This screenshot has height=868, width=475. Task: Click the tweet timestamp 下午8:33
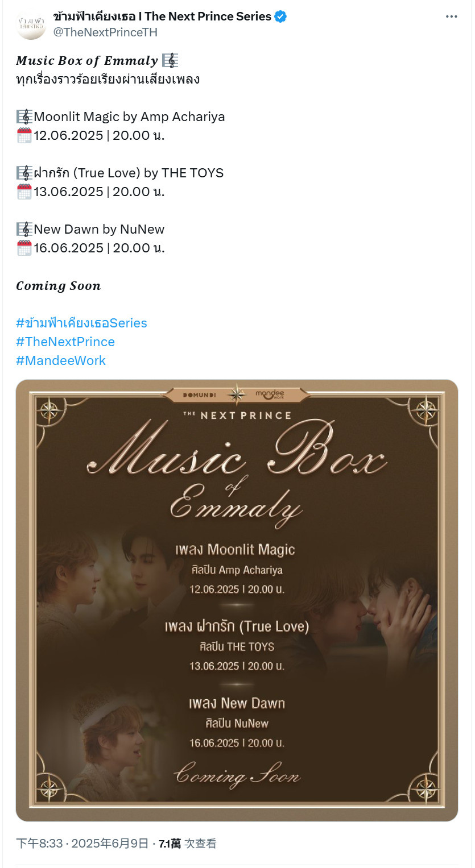pos(39,844)
